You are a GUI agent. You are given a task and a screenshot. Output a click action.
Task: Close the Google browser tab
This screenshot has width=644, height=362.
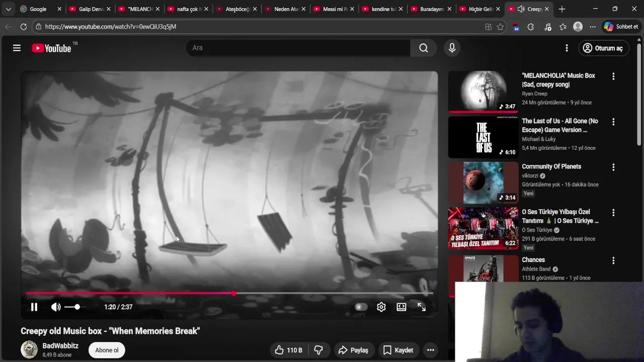tap(59, 9)
